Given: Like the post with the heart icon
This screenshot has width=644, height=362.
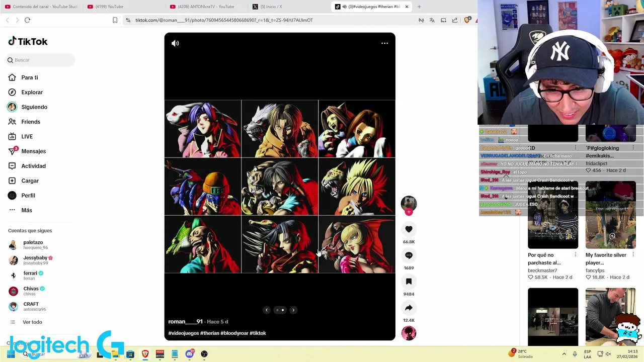Looking at the screenshot, I should (x=409, y=229).
